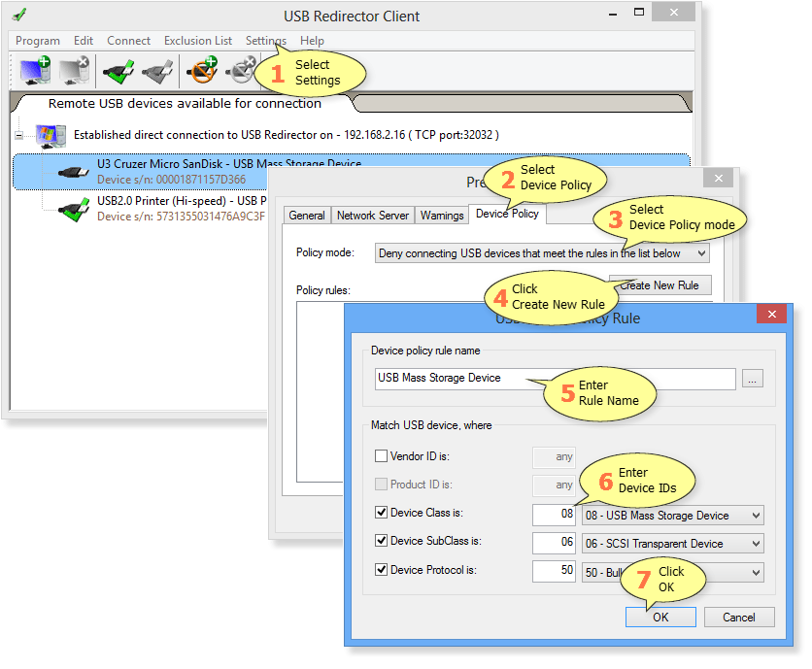Uncheck the Device Protocol is checkbox

[381, 570]
